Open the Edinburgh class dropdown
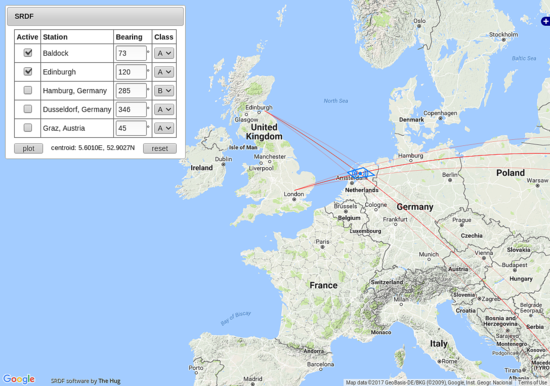This screenshot has width=550, height=386. point(164,72)
